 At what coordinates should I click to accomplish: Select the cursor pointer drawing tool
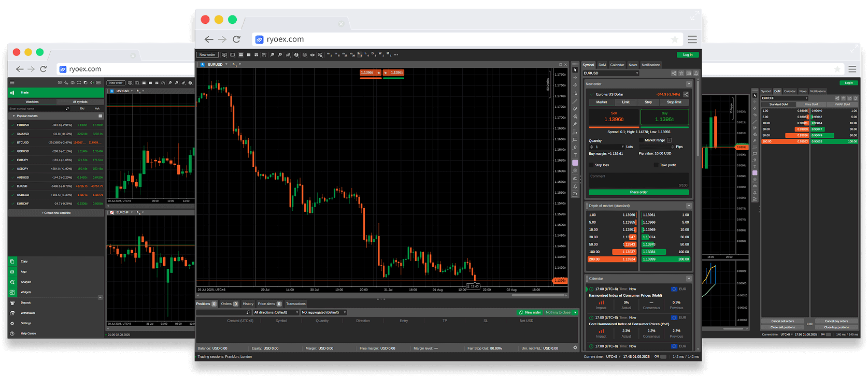point(575,70)
